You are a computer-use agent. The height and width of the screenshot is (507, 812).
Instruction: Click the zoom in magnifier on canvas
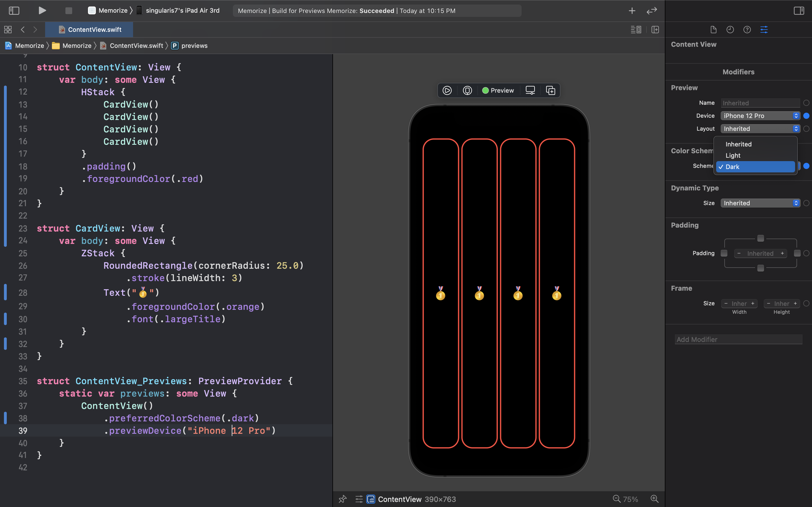(x=654, y=499)
